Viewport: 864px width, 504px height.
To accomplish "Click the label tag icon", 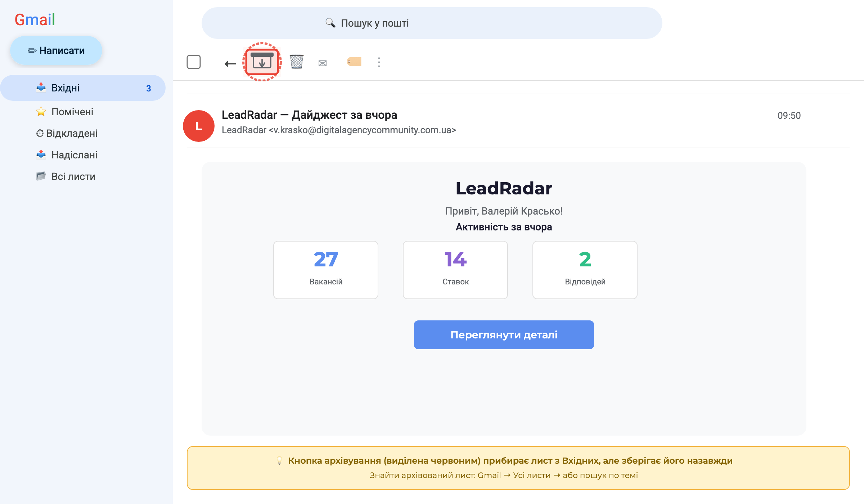I will (x=354, y=62).
